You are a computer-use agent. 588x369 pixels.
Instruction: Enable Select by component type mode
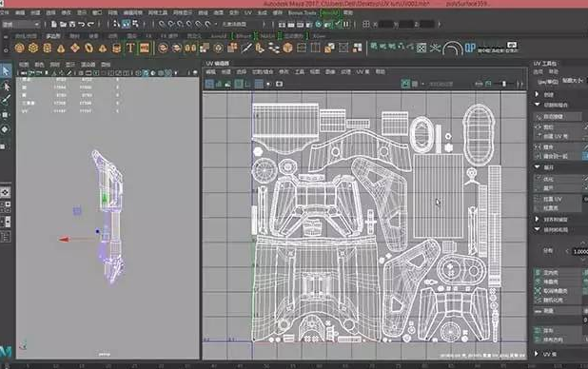(135, 25)
